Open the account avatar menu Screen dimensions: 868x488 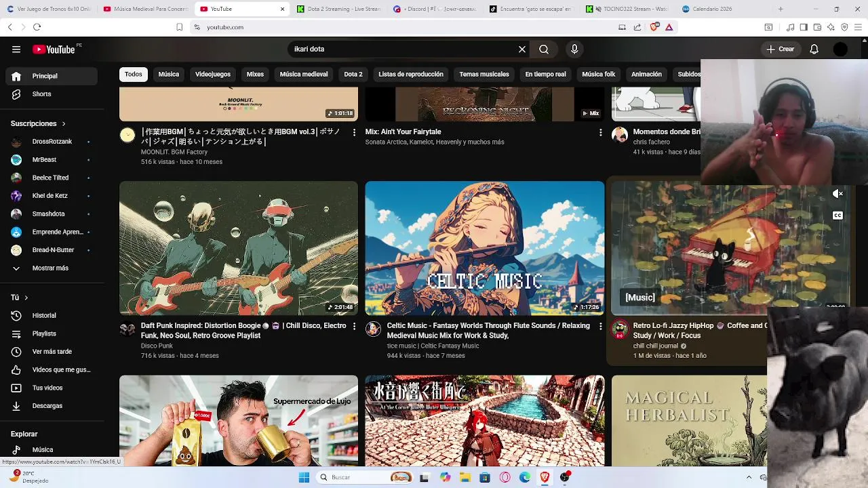pos(840,49)
